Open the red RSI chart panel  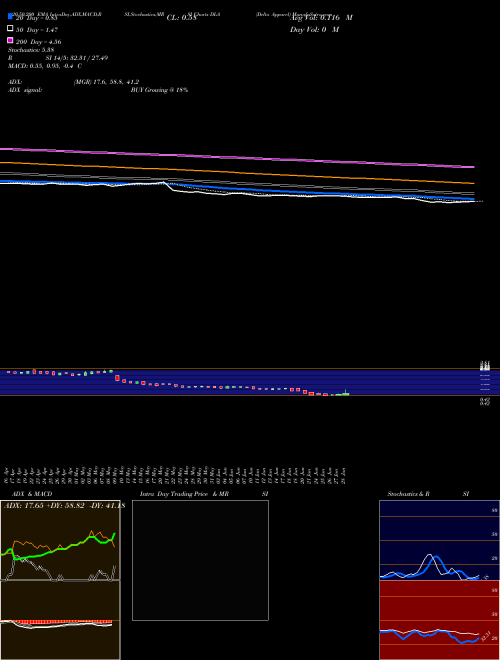(439, 620)
